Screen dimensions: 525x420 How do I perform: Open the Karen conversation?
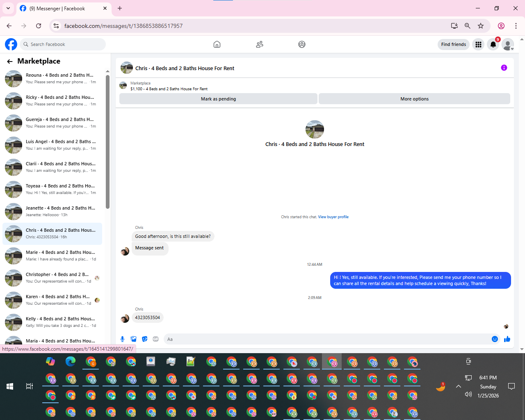(52, 300)
